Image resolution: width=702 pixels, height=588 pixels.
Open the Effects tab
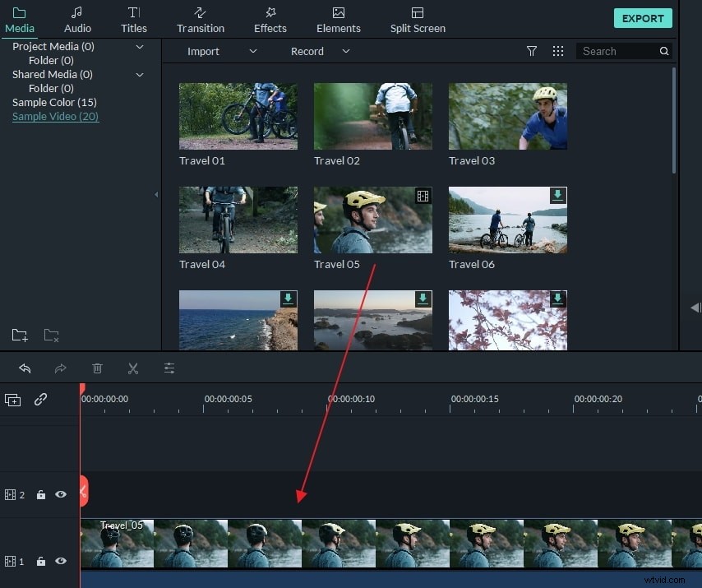click(270, 19)
